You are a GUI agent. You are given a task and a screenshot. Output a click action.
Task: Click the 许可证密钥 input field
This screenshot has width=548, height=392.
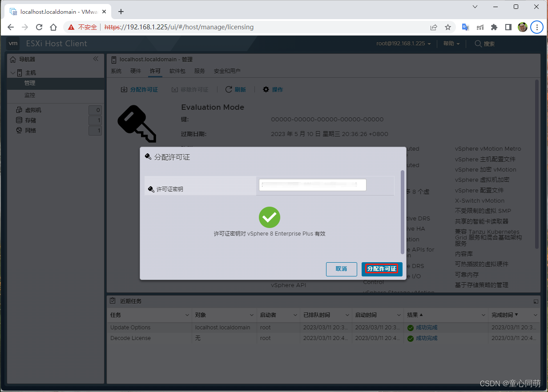[x=312, y=184]
